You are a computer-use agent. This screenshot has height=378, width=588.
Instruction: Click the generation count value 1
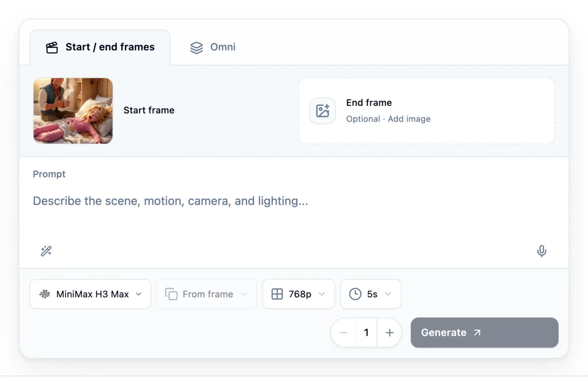(366, 333)
